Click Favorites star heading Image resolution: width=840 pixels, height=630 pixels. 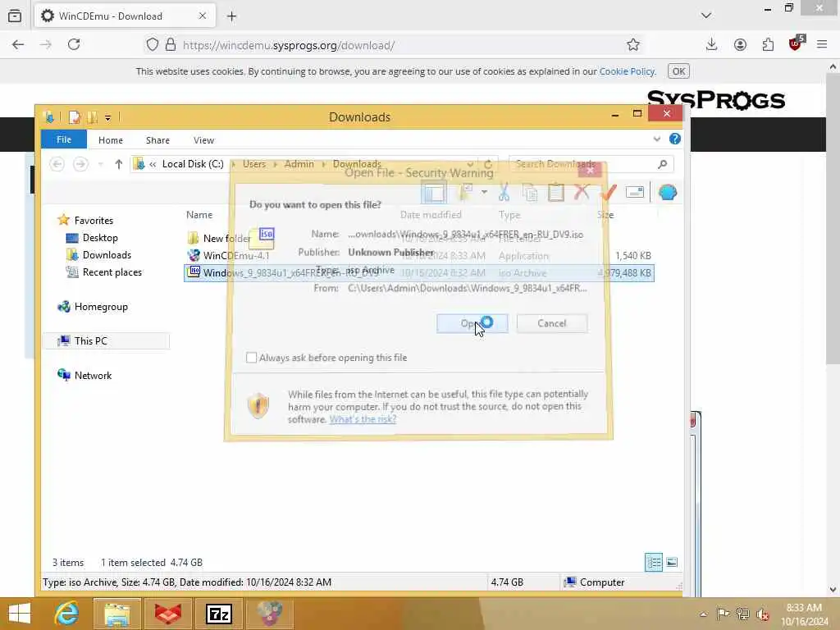click(94, 220)
